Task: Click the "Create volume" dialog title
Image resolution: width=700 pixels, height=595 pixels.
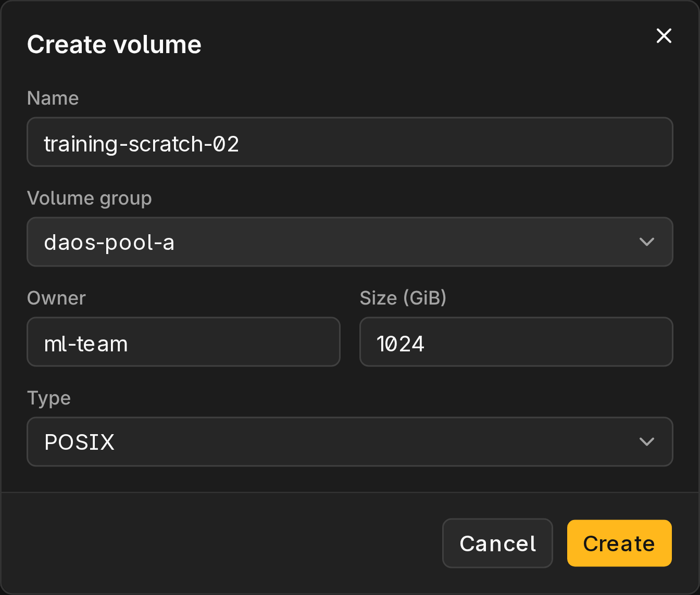Action: [x=114, y=44]
